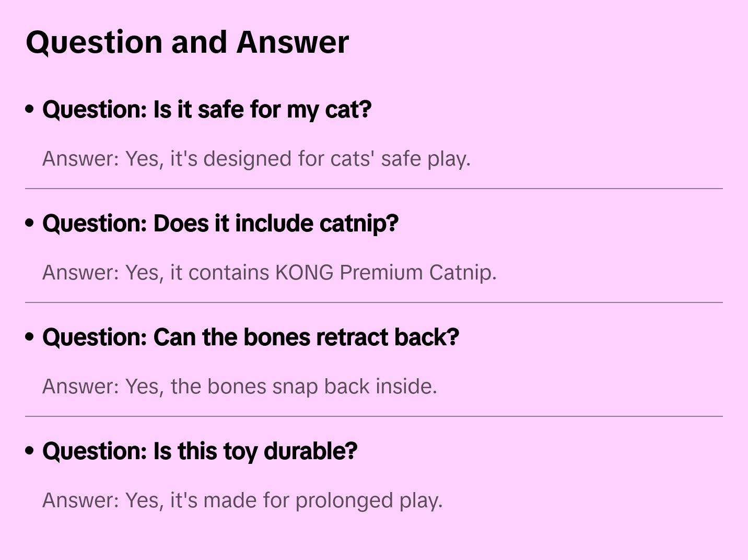Click bullet before safe for cat question

(x=30, y=109)
